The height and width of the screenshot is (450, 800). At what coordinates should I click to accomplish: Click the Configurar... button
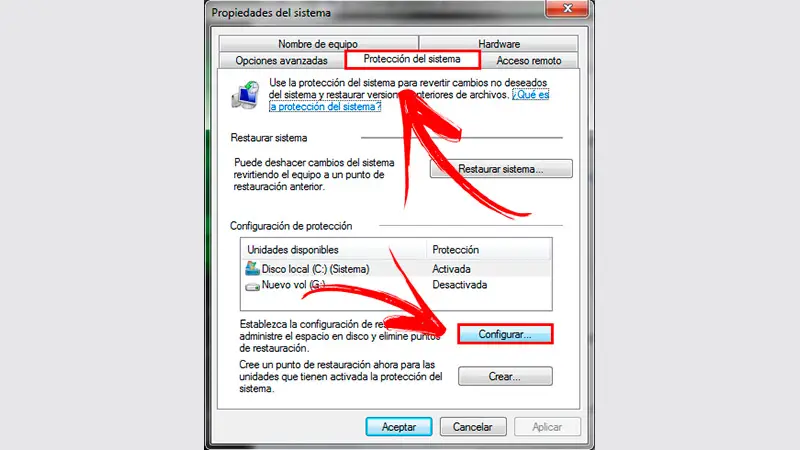(x=505, y=334)
